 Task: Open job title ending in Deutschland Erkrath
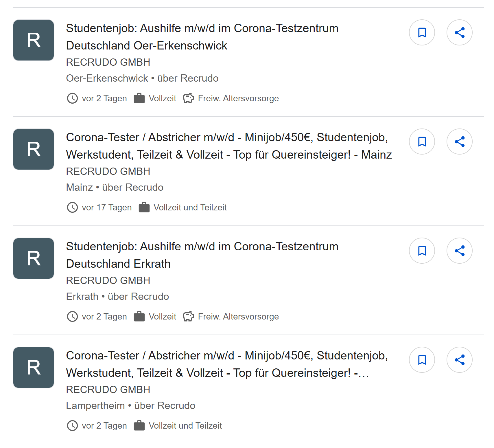[x=202, y=255]
